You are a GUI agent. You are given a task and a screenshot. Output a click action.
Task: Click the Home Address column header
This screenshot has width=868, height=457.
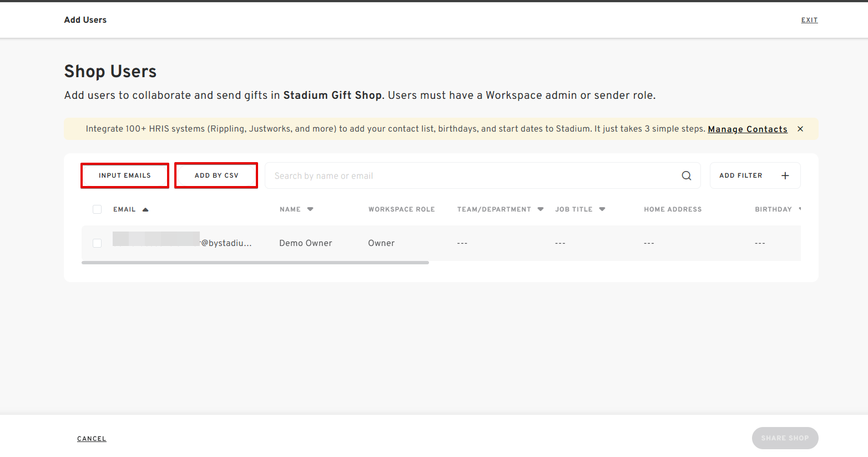[673, 209]
